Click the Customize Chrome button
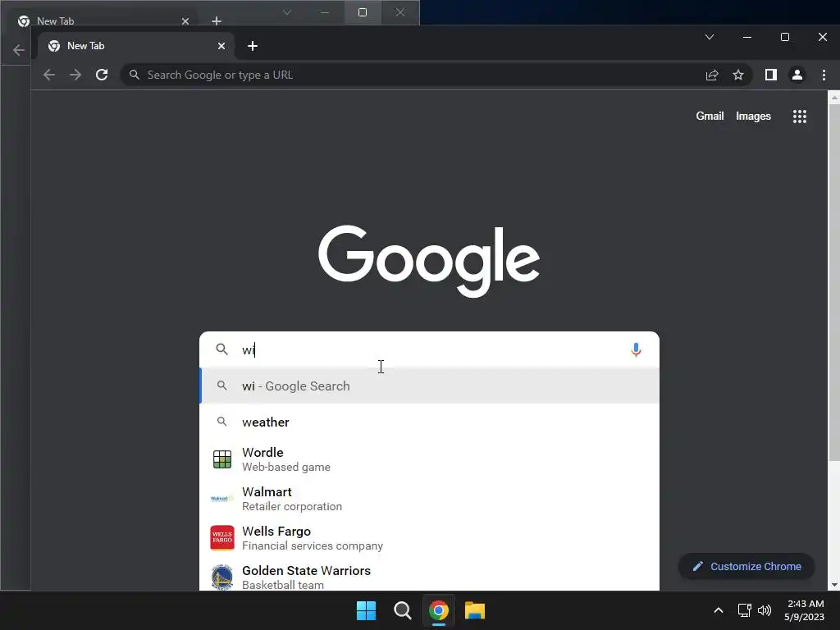Screen dimensions: 840x630 point(746,566)
